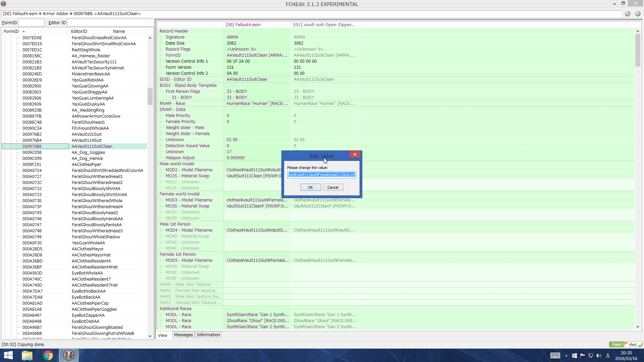Image resolution: width=644 pixels, height=362 pixels.
Task: Click the model filename value text field
Action: point(321,175)
